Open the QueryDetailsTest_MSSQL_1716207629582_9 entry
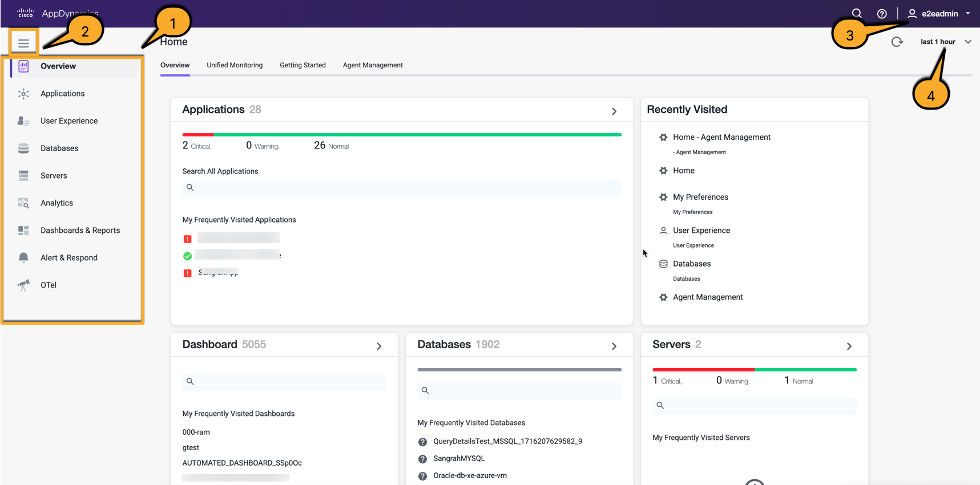980x485 pixels. coord(507,442)
